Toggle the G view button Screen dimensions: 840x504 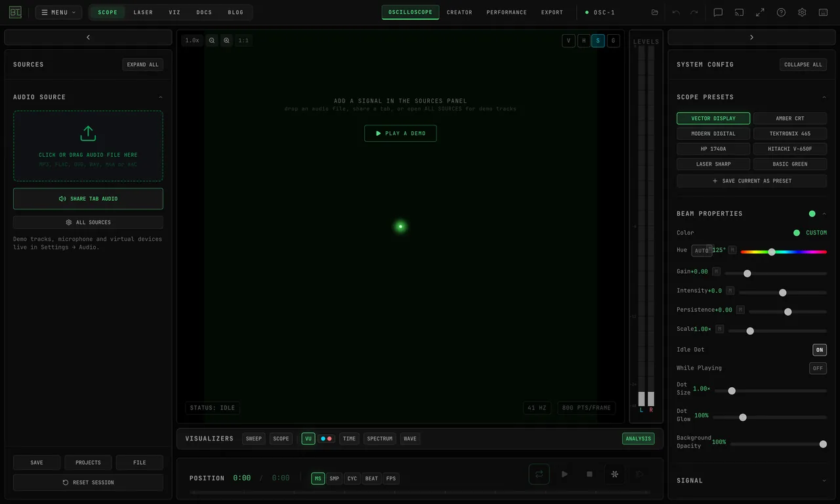click(x=613, y=41)
